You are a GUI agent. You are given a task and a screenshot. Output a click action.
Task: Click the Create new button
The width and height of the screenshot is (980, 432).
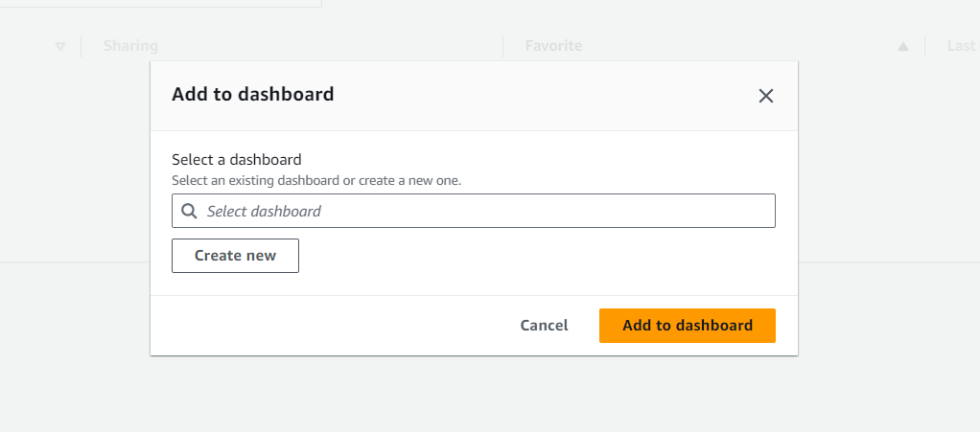tap(235, 256)
